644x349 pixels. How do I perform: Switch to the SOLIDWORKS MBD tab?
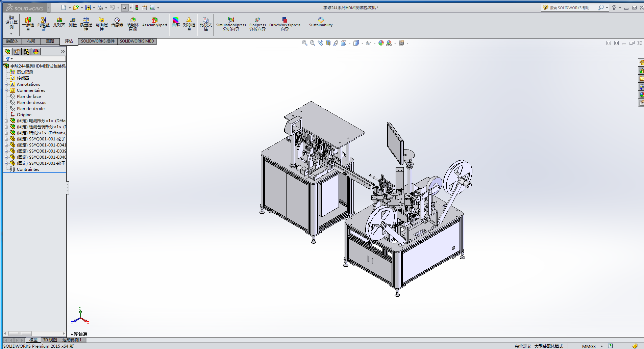(x=137, y=41)
